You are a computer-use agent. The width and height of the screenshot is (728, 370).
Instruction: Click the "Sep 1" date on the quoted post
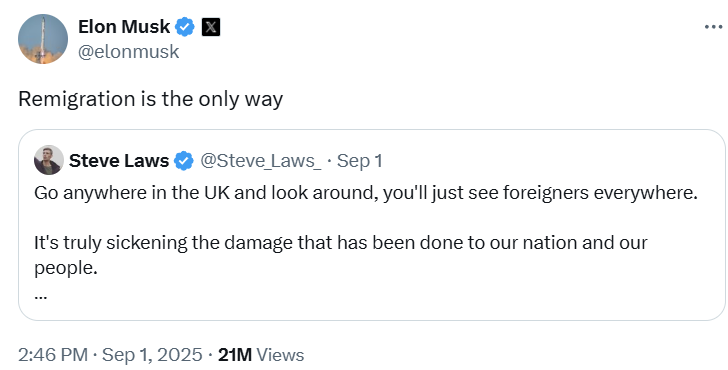pyautogui.click(x=359, y=161)
